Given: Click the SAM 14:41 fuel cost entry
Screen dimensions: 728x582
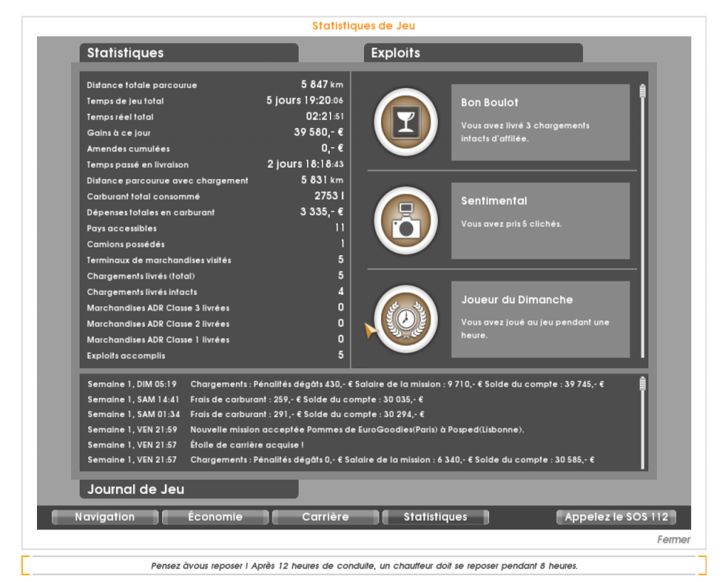Looking at the screenshot, I should [x=255, y=399].
